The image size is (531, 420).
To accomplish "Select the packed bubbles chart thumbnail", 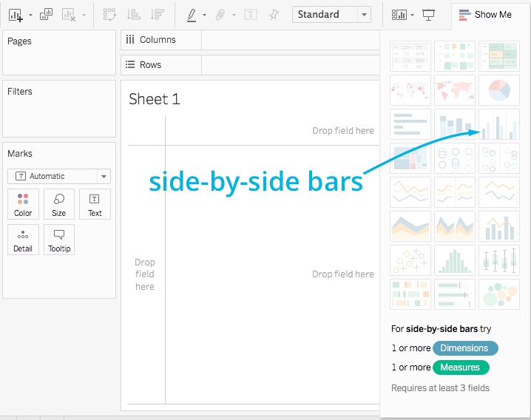I will click(x=498, y=294).
